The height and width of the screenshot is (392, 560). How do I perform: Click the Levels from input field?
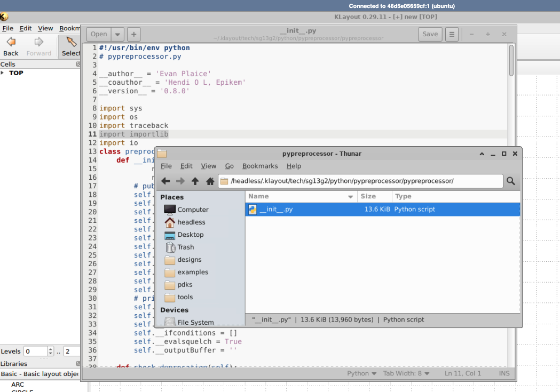point(35,351)
